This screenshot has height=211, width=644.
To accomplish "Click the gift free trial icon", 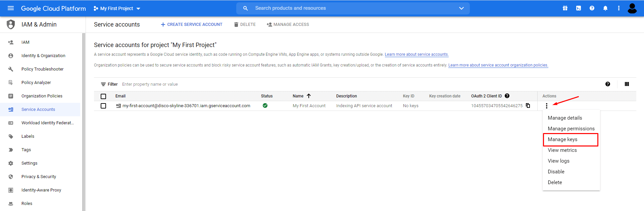I will click(565, 8).
